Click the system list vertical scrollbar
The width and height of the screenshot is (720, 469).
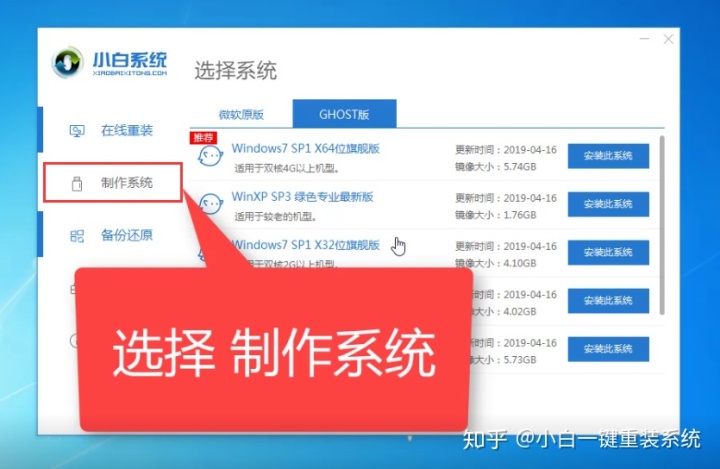coord(662,225)
